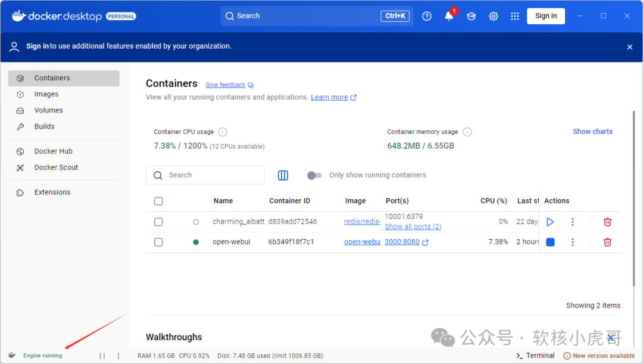Click the Containers icon in sidebar
This screenshot has width=643, height=364.
[x=20, y=78]
